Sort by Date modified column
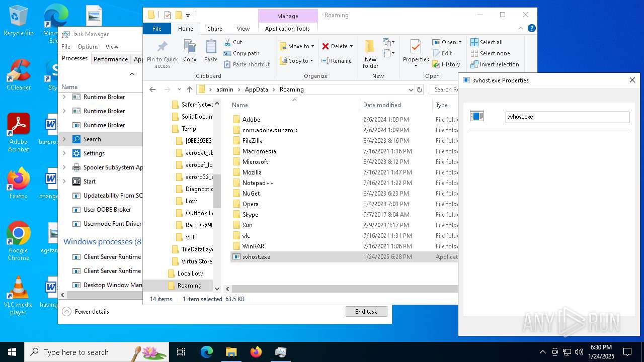Image resolution: width=644 pixels, height=362 pixels. 382,105
